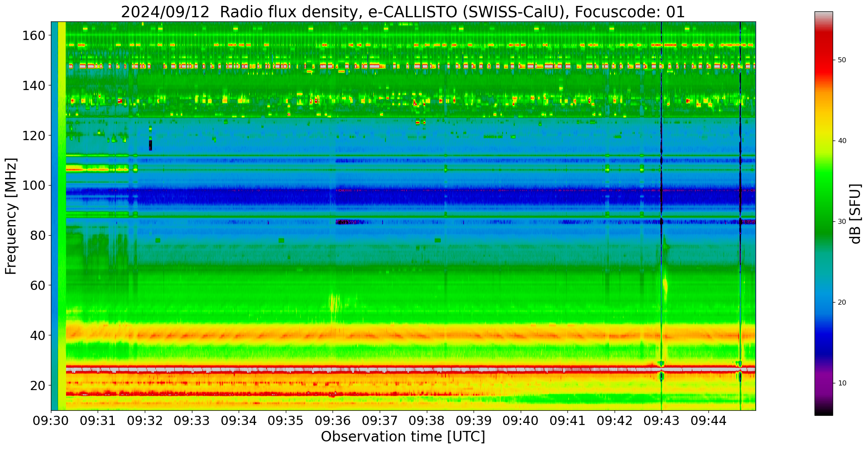Click the 100 MHz frequency tick label
868x449 pixels.
click(x=34, y=186)
